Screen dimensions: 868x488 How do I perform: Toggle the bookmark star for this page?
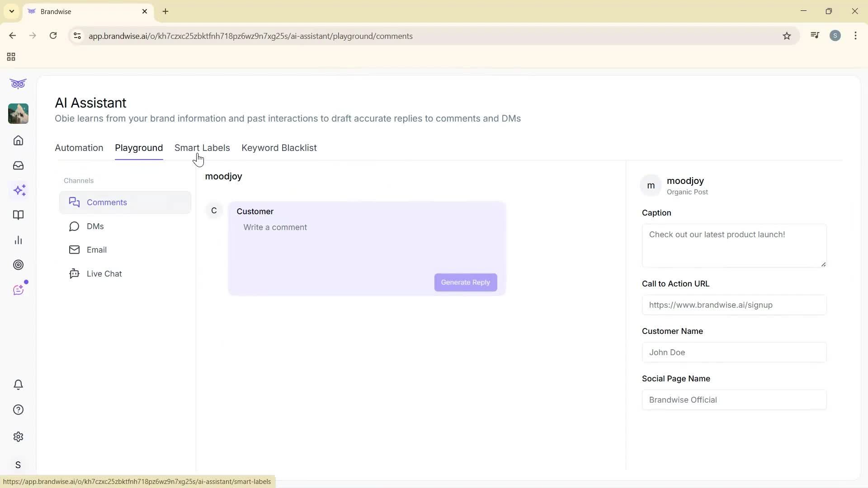tap(787, 36)
